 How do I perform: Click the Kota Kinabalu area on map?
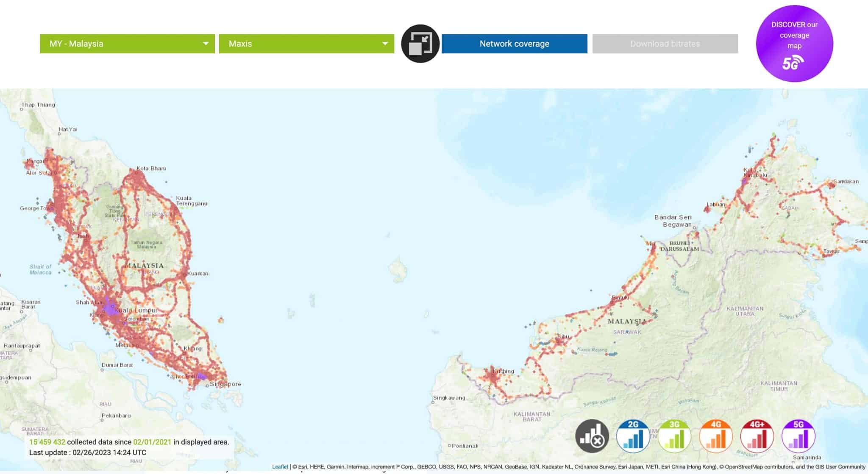point(754,172)
